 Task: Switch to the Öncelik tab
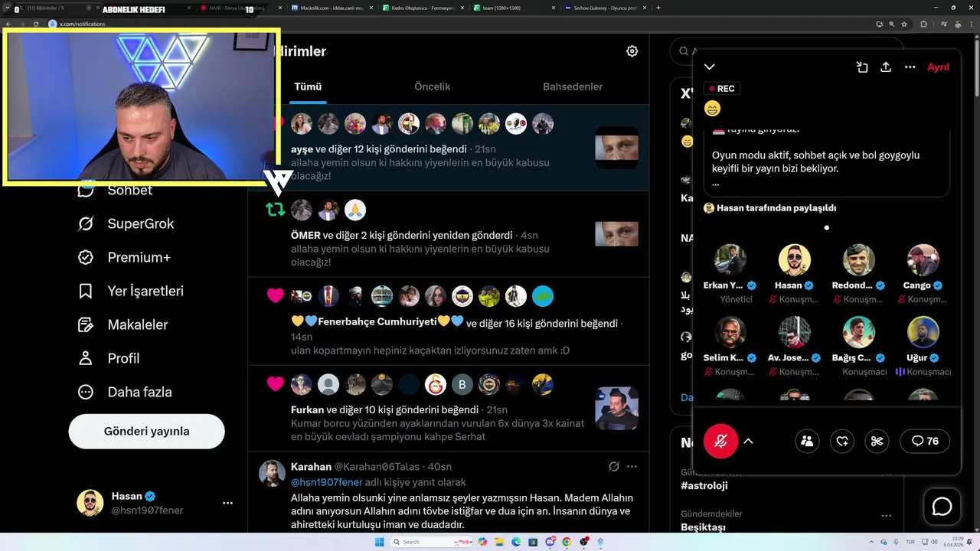click(432, 86)
